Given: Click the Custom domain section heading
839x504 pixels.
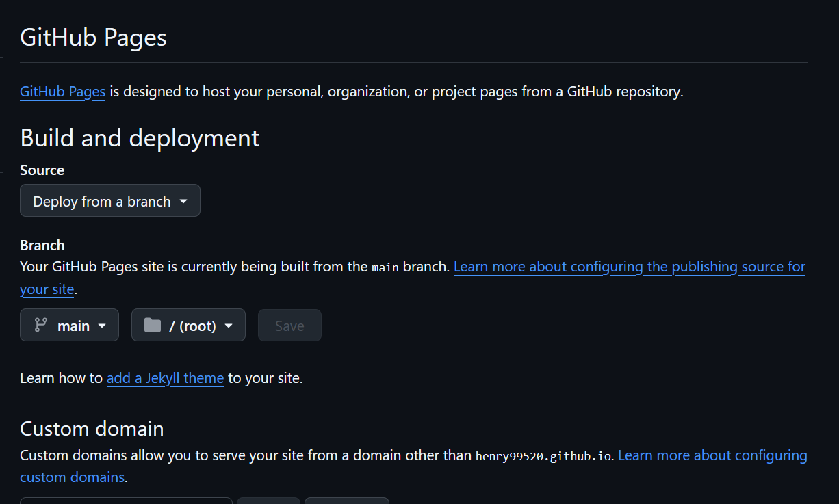Looking at the screenshot, I should [x=92, y=429].
